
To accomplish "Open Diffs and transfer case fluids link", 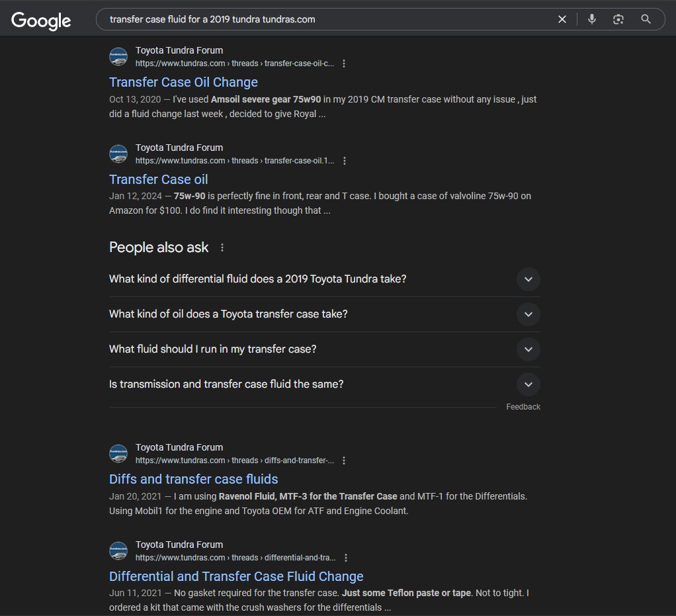I will (x=193, y=479).
